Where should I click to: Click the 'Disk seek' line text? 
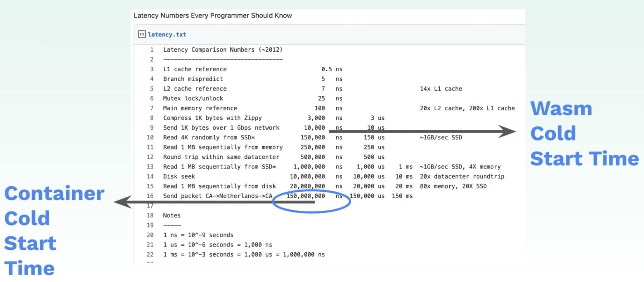click(179, 177)
